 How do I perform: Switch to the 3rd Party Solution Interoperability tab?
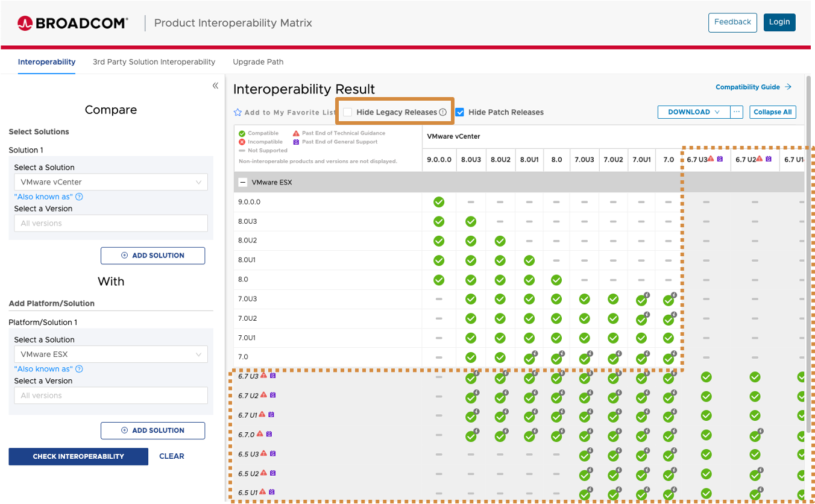pyautogui.click(x=154, y=62)
